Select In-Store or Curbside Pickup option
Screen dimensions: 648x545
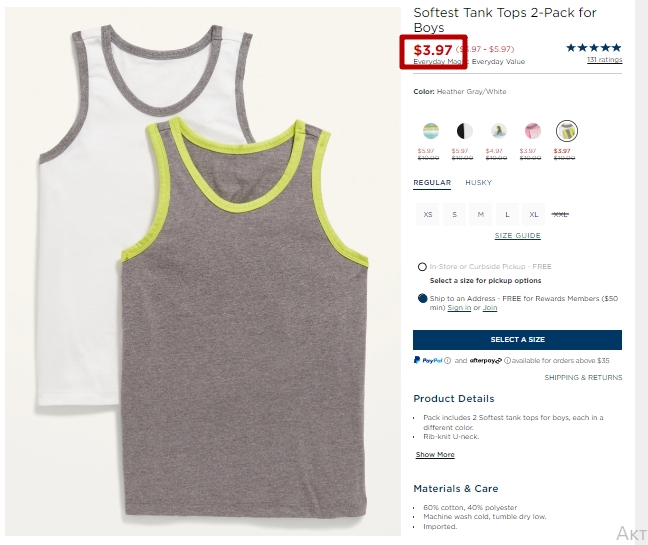click(422, 267)
